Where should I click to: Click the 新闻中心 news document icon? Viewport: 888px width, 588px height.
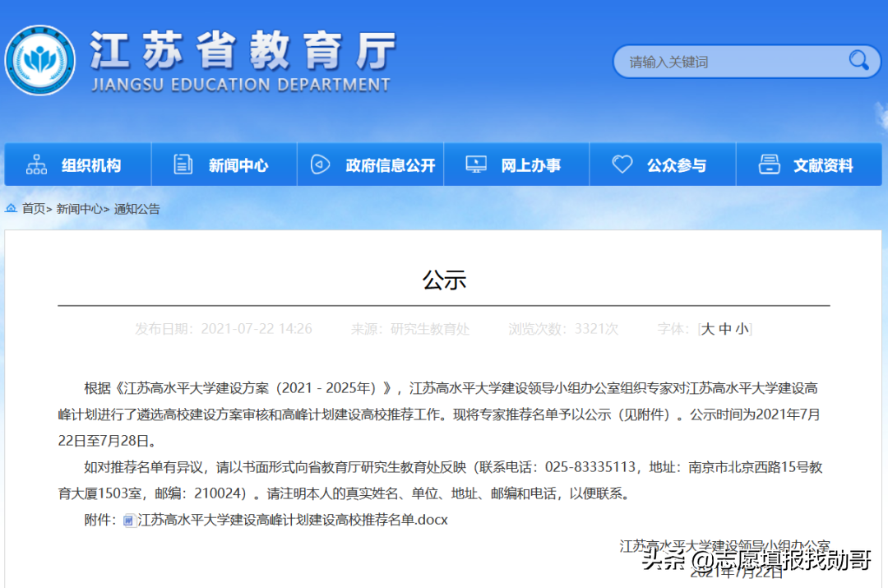click(x=183, y=164)
